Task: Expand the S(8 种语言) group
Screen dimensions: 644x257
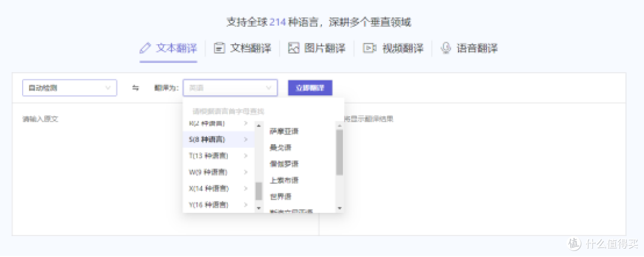Action: pos(218,140)
